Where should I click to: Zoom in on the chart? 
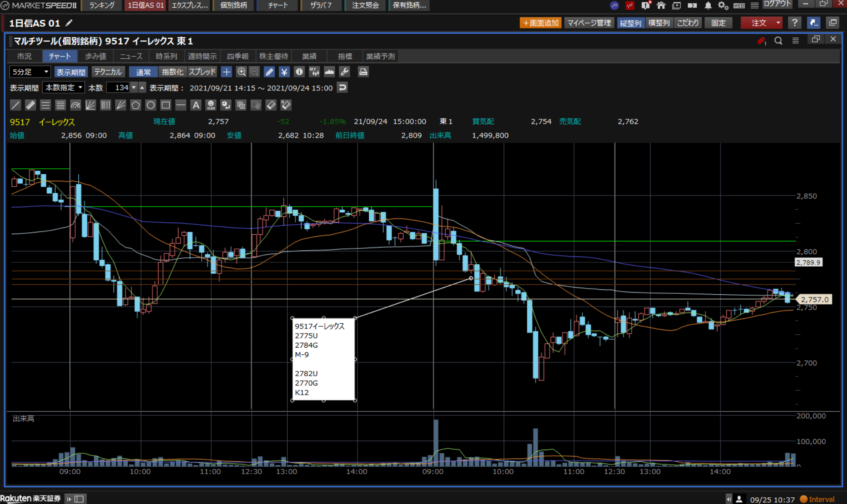pyautogui.click(x=241, y=72)
